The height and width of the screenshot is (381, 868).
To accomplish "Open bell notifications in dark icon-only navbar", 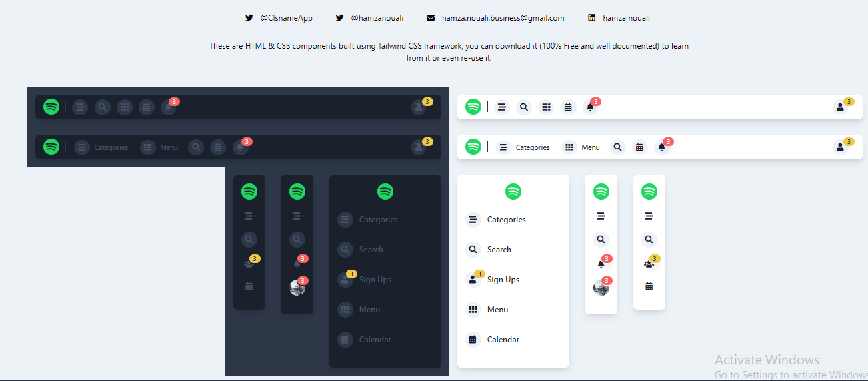I will [169, 107].
